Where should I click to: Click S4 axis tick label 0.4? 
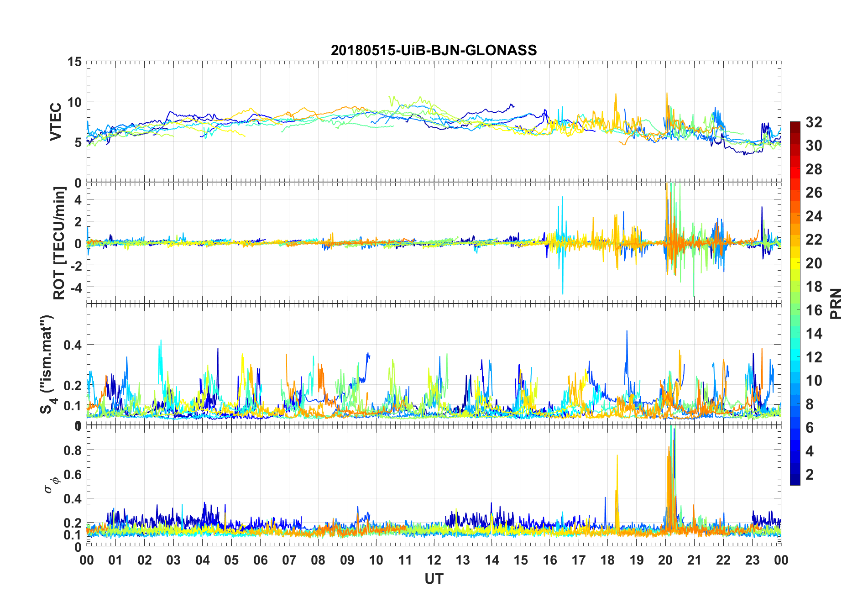click(72, 345)
